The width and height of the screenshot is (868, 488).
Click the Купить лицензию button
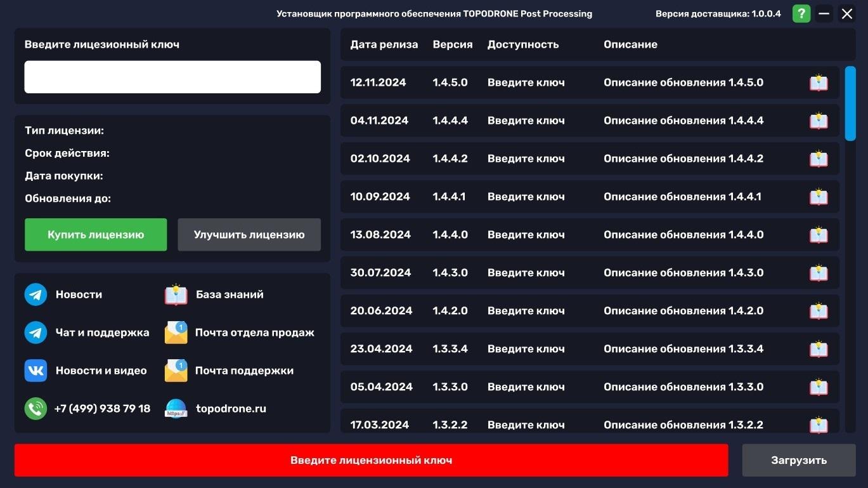pos(96,235)
